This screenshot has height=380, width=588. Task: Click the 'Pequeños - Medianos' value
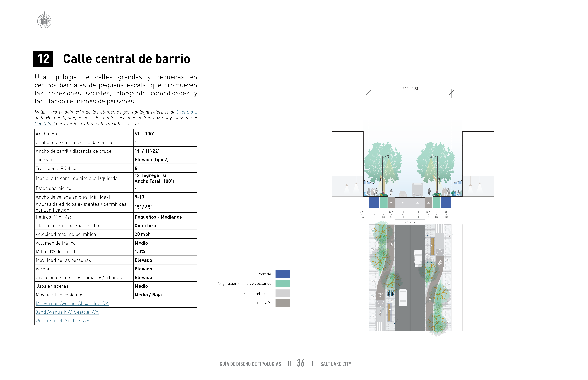[x=158, y=217]
